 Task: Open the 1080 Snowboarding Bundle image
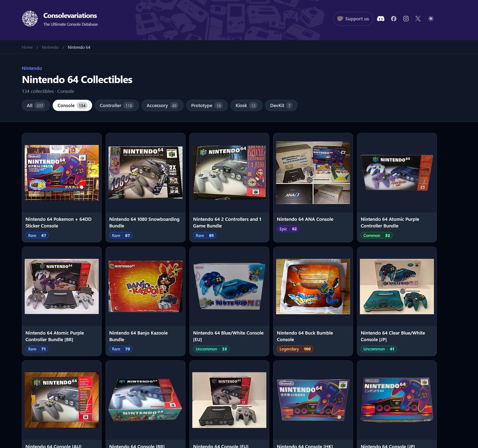145,173
